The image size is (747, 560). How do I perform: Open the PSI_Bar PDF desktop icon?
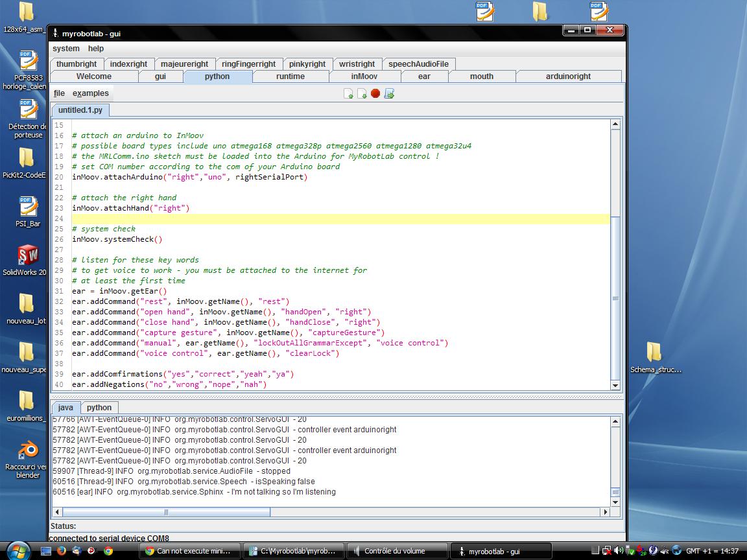pyautogui.click(x=28, y=212)
